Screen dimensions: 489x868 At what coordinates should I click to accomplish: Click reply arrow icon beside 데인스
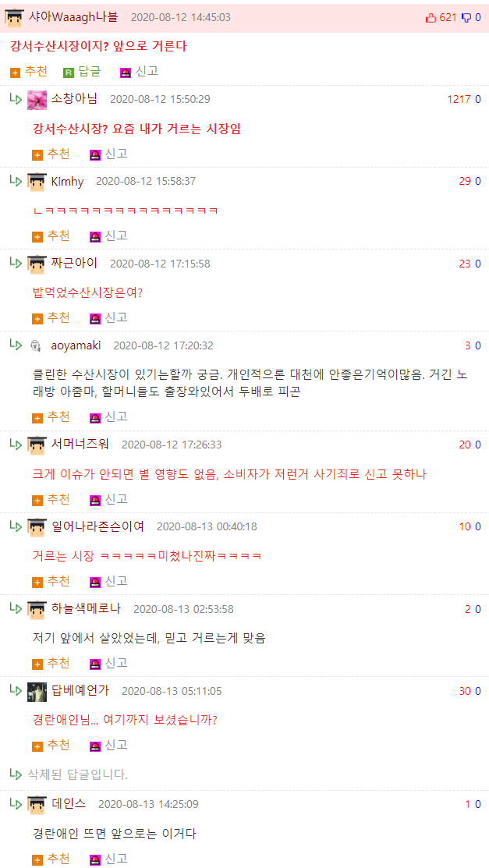(16, 803)
